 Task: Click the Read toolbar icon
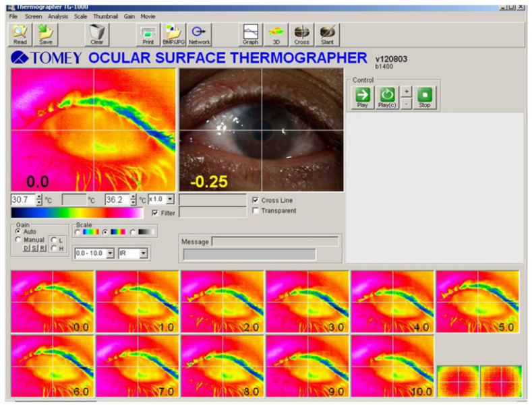[x=20, y=34]
